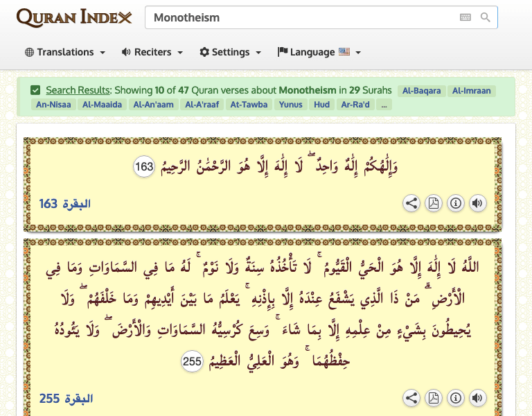Image resolution: width=532 pixels, height=416 pixels.
Task: Export verse 255 as PDF
Action: click(x=433, y=398)
